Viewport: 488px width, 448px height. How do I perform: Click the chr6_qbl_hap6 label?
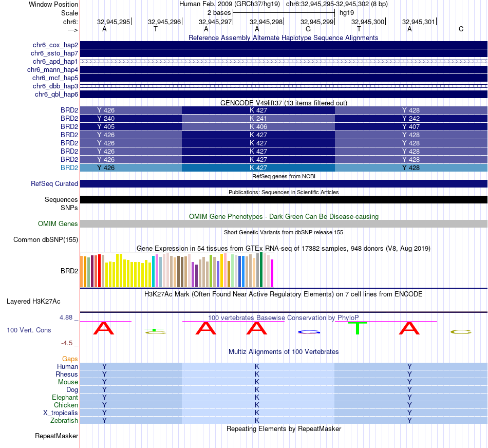point(57,95)
